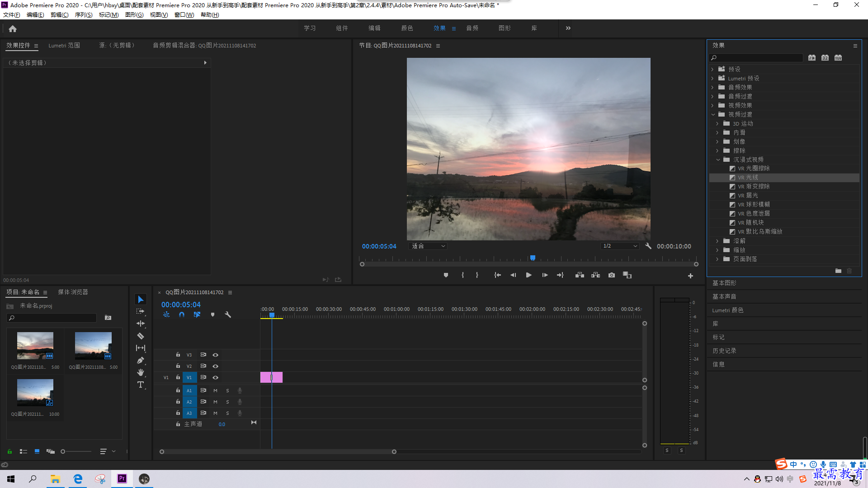Expand the 预设 folder
This screenshot has width=868, height=488.
pyautogui.click(x=712, y=69)
